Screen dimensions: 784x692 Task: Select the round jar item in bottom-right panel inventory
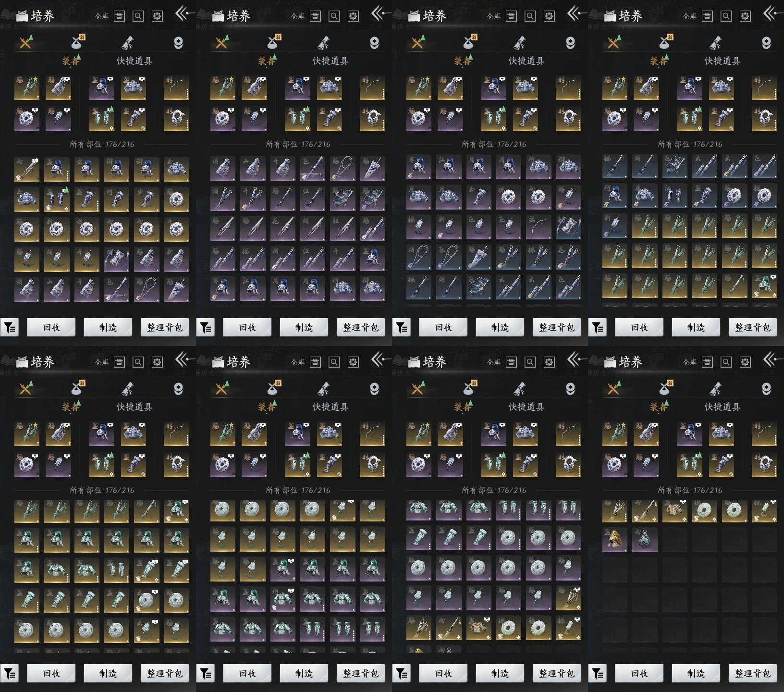coord(645,540)
